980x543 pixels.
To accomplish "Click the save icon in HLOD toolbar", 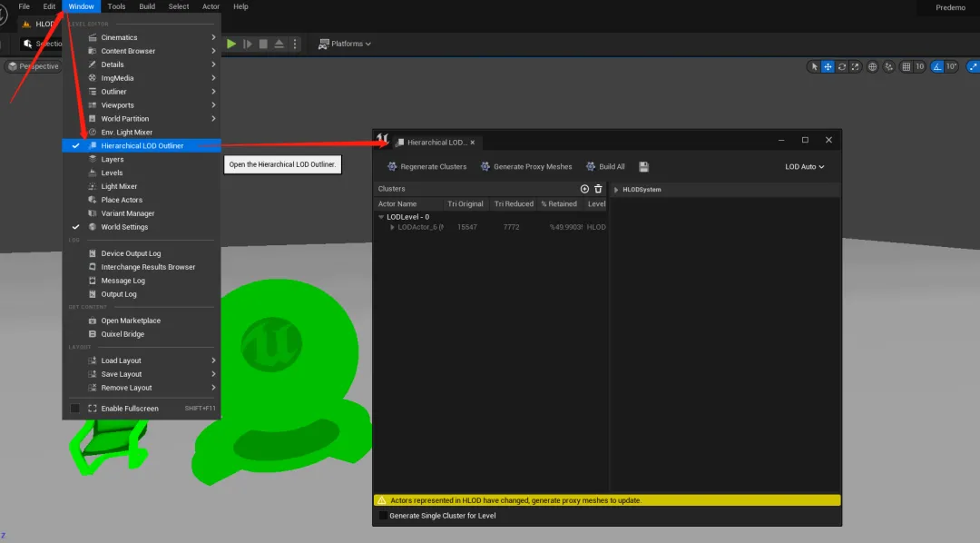I will [643, 167].
